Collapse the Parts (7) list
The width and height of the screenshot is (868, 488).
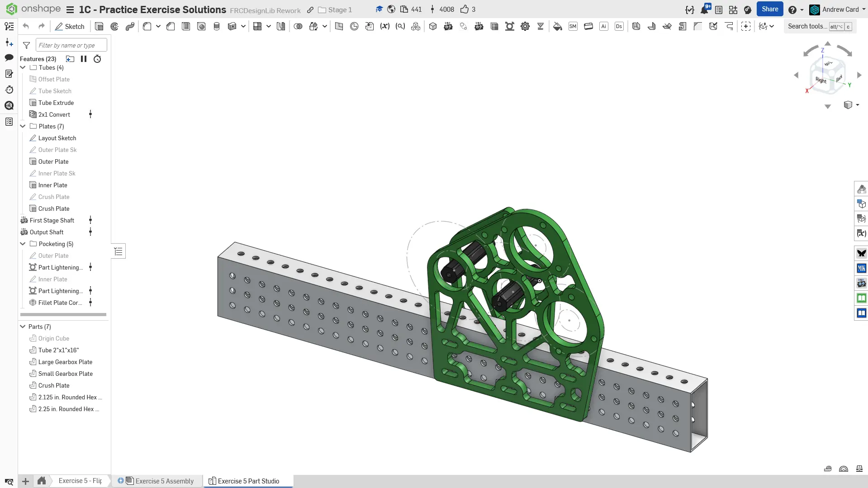[x=23, y=327]
